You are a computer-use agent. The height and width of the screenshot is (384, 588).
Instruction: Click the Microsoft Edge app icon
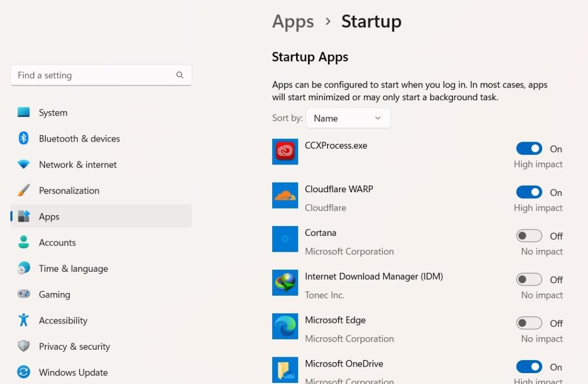285,326
